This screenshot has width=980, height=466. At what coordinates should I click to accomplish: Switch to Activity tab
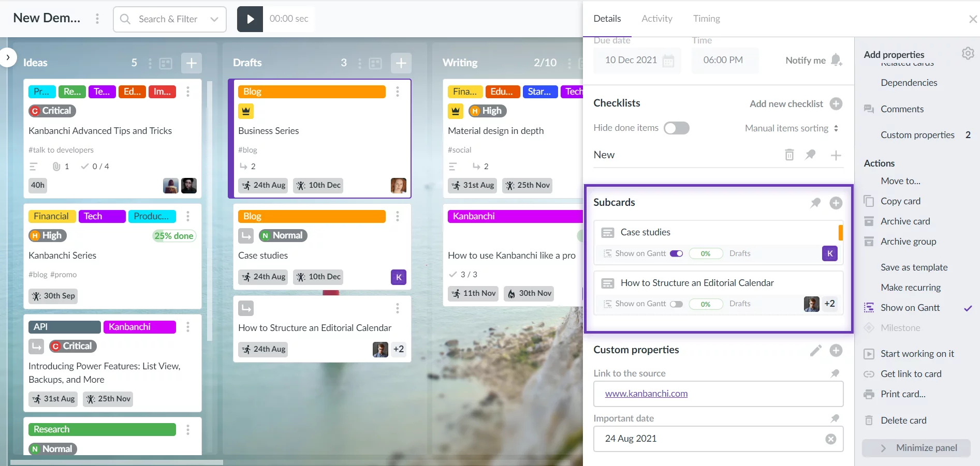657,19
